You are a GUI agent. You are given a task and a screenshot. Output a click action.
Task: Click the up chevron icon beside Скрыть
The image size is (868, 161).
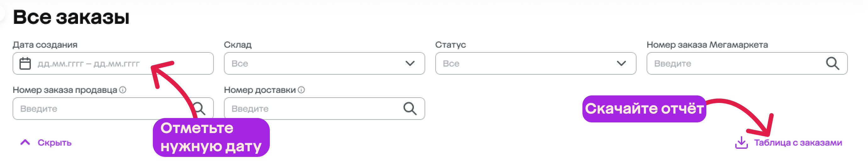[x=25, y=142]
